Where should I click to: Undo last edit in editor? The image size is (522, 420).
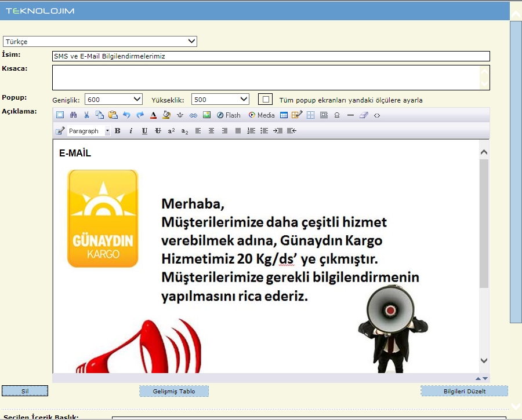point(126,115)
